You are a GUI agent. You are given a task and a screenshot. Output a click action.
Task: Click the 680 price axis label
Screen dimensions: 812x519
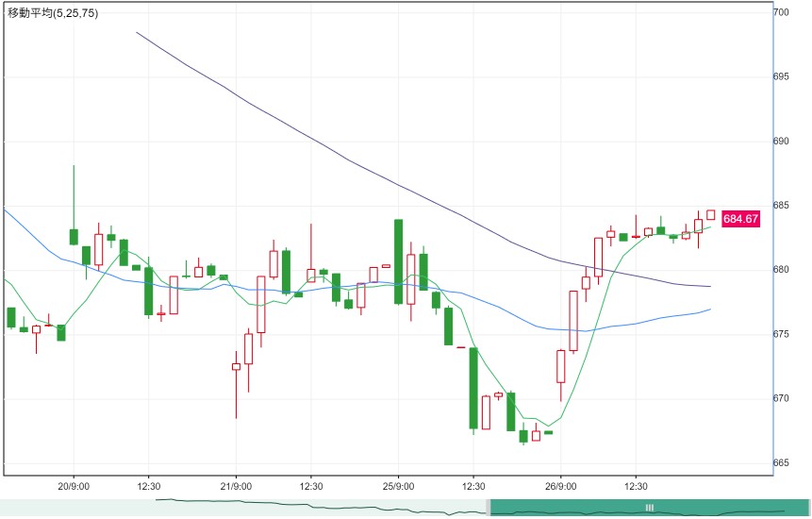point(782,270)
